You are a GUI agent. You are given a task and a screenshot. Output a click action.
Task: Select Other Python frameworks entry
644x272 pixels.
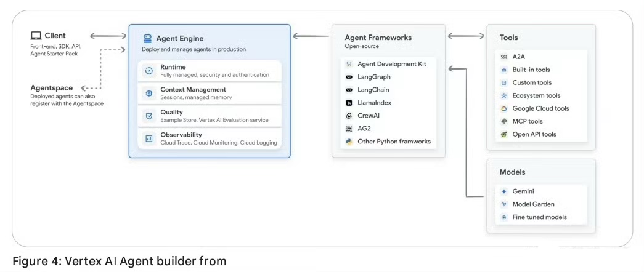pos(394,142)
